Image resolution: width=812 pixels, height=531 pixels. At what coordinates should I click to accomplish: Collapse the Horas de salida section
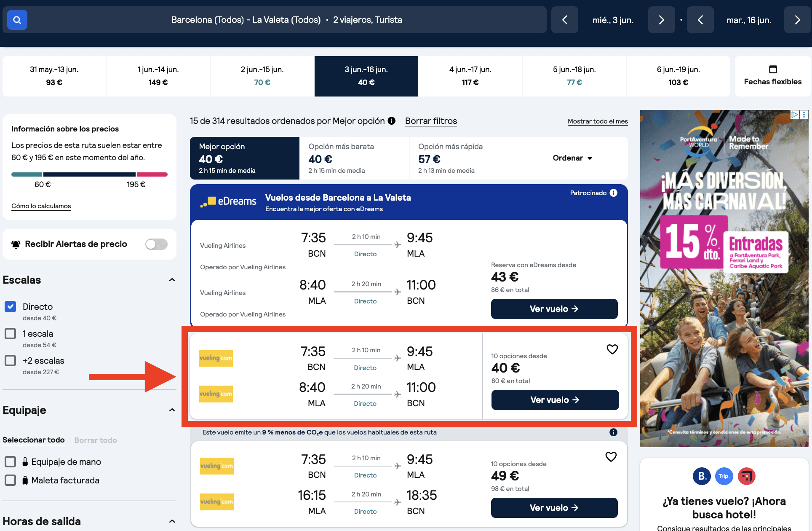click(x=172, y=521)
